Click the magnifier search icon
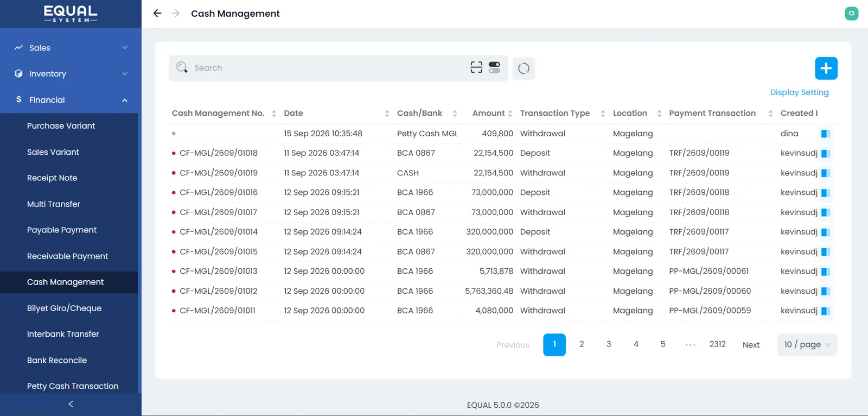The height and width of the screenshot is (416, 868). point(182,67)
